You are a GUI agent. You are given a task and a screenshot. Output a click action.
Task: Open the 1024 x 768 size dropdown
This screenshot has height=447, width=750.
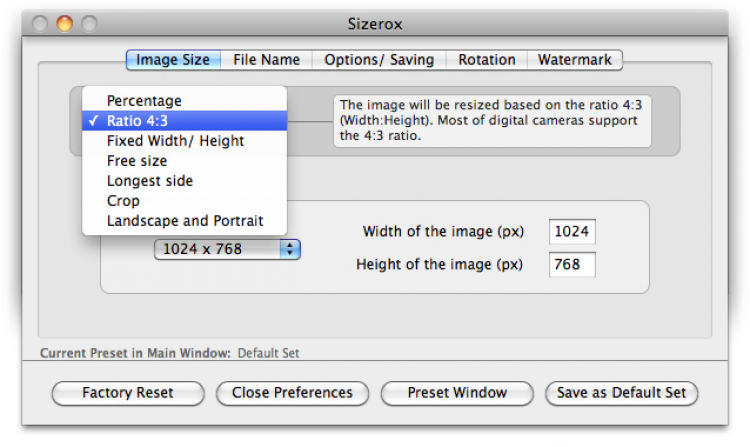227,249
